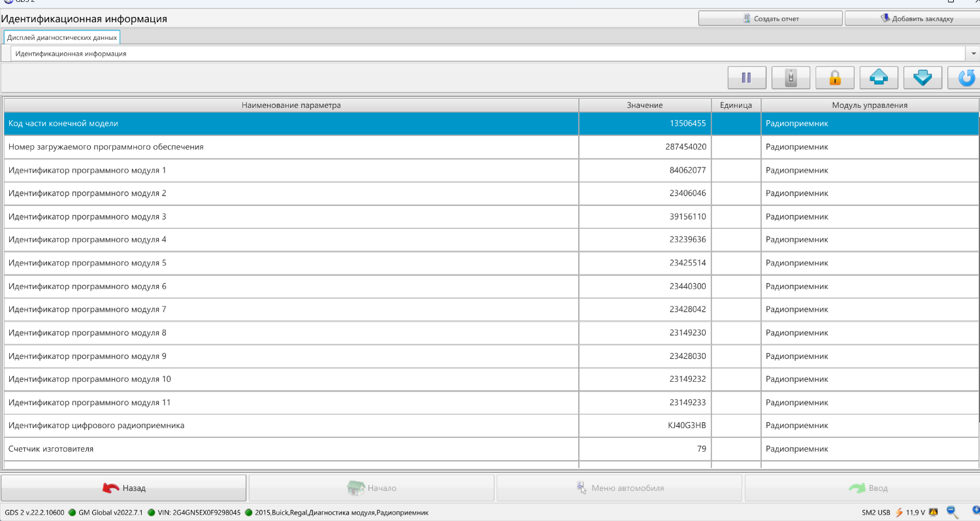
Task: Click the light switch toolbar icon
Action: tap(791, 78)
